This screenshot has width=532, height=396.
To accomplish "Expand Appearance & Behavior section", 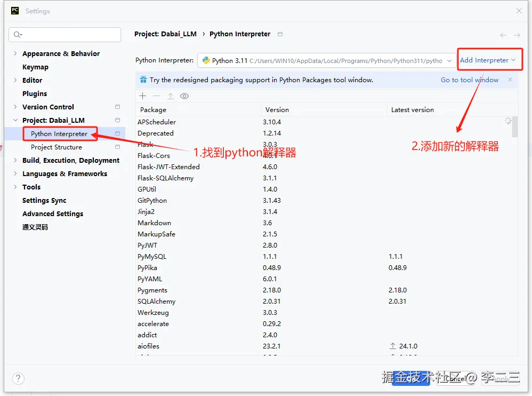I will (15, 53).
